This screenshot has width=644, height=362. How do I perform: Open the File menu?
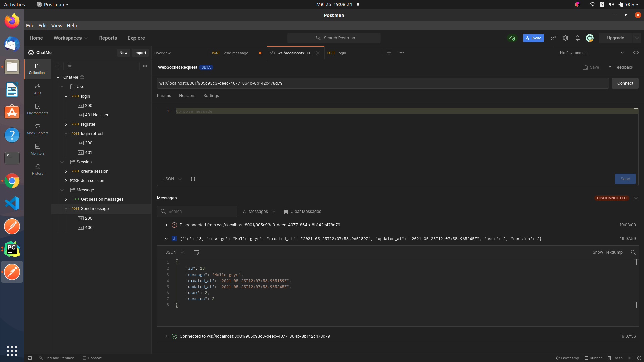pos(30,26)
